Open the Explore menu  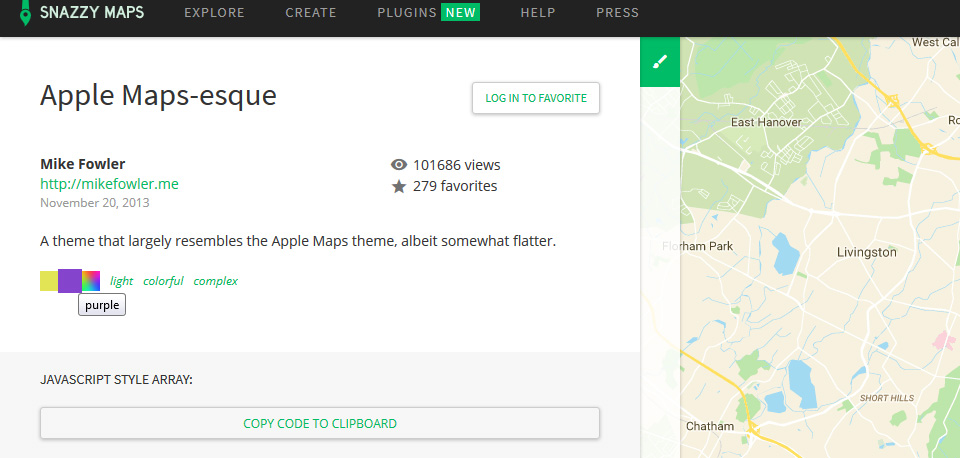click(x=214, y=13)
